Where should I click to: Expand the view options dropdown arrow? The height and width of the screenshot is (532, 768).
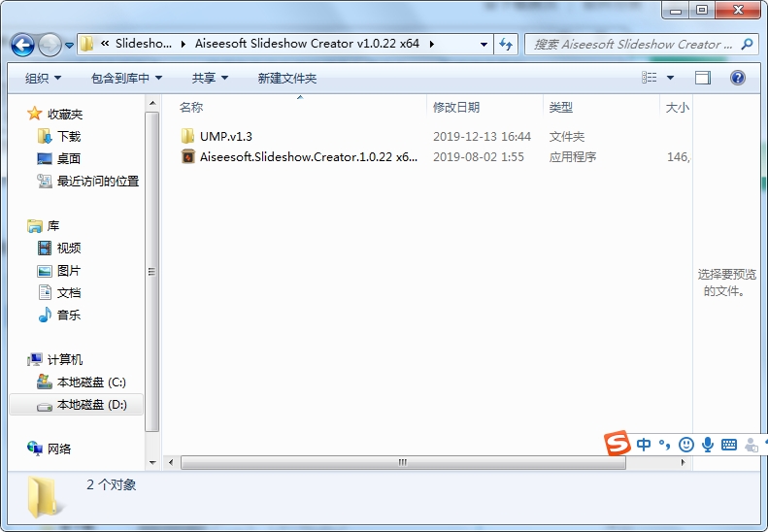[670, 78]
